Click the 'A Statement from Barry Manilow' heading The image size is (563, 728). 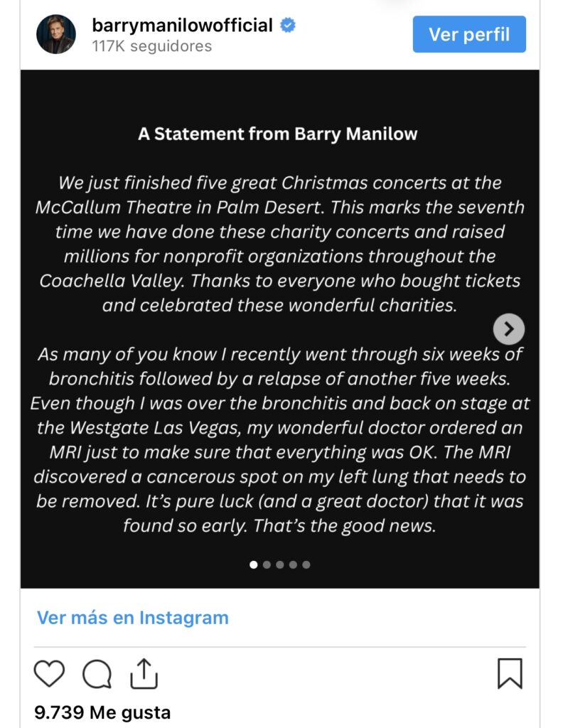(278, 134)
